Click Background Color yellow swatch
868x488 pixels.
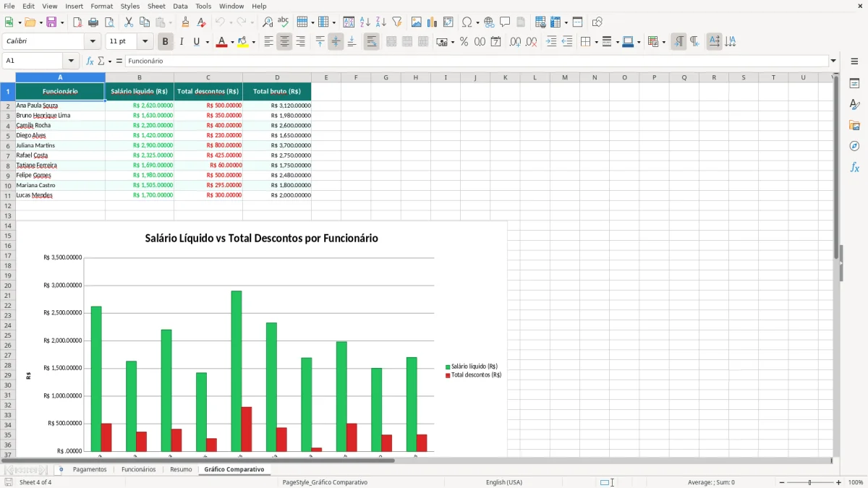pos(243,42)
